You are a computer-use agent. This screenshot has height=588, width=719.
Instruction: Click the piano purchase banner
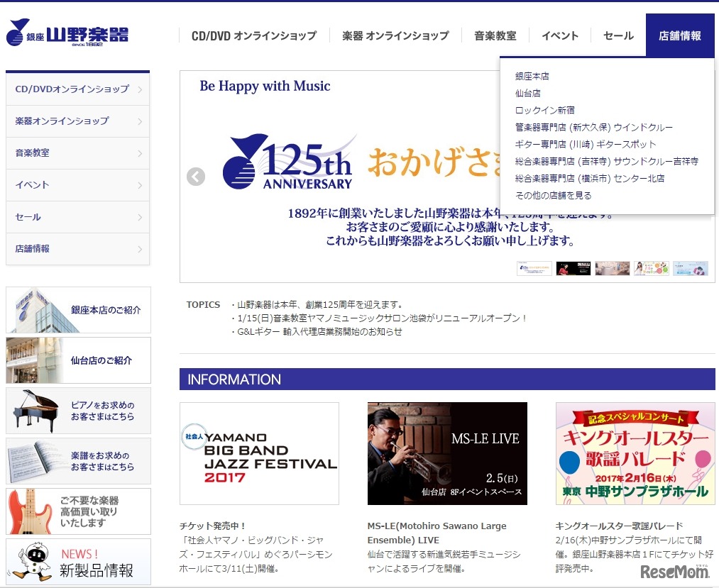pyautogui.click(x=78, y=410)
